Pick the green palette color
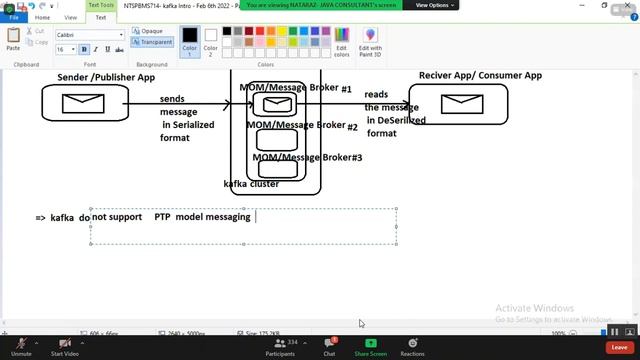Viewport: 640px width, 360px height. (x=293, y=31)
